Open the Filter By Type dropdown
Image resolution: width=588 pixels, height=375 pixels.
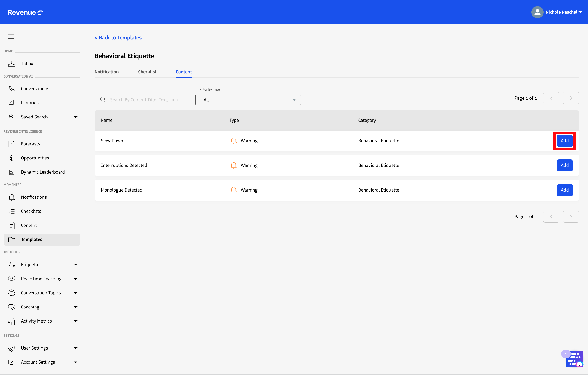point(250,100)
